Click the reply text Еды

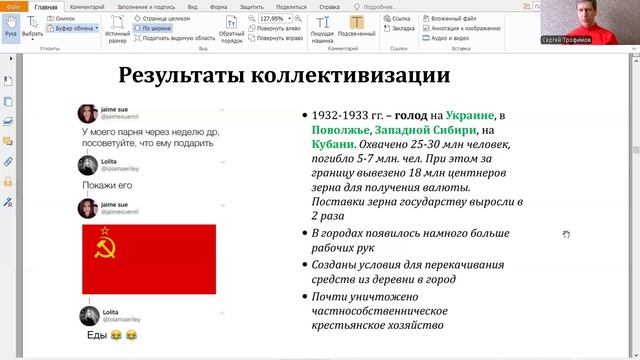coord(97,335)
